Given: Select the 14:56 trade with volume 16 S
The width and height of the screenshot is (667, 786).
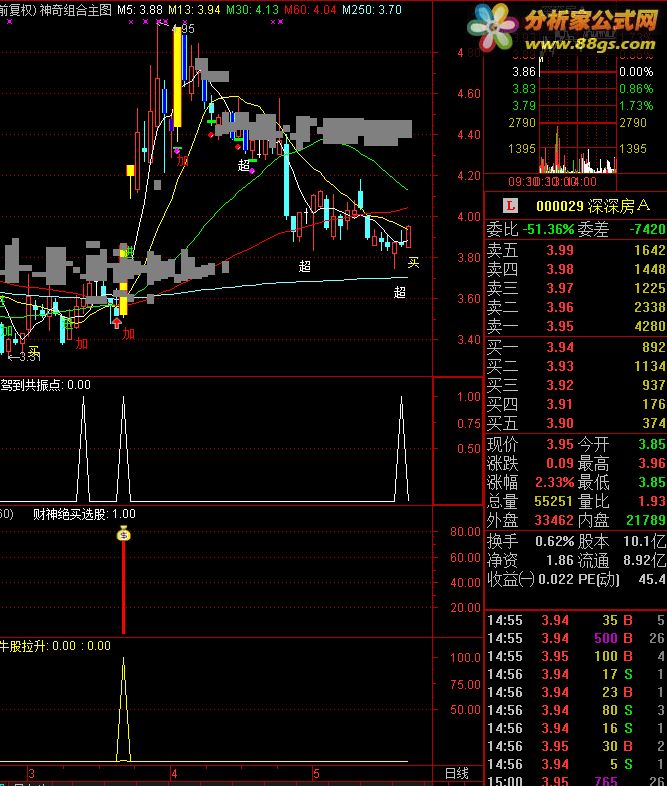Looking at the screenshot, I should [x=576, y=729].
